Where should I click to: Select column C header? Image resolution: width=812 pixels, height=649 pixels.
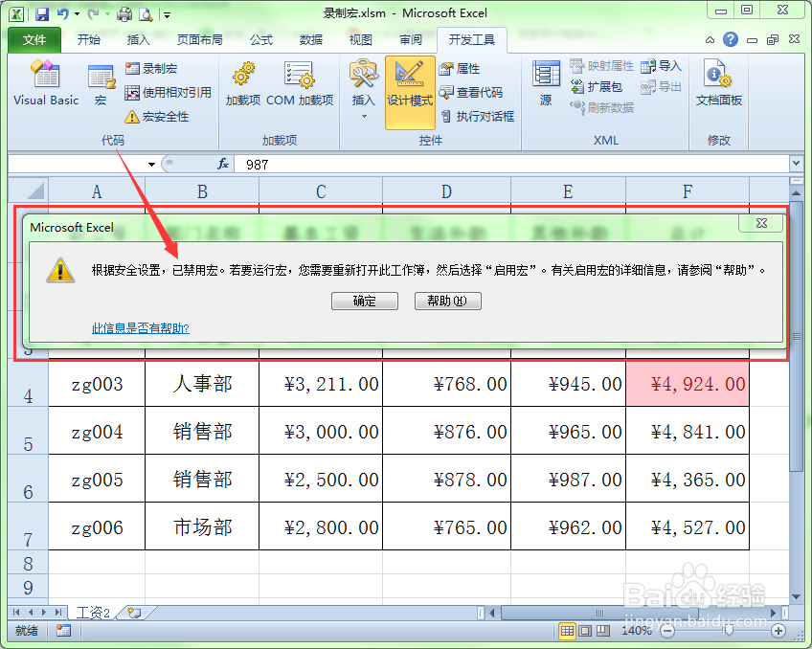321,191
